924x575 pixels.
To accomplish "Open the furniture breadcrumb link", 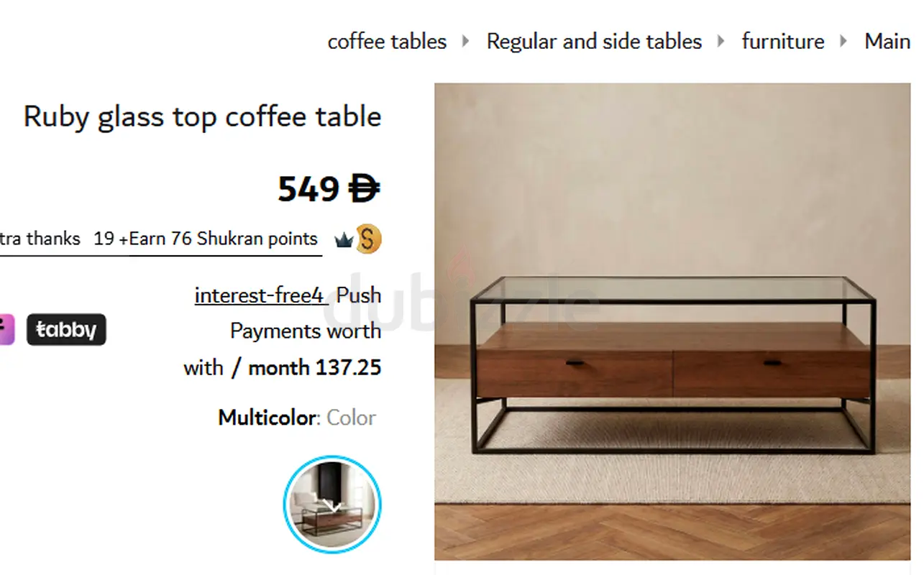I will (x=783, y=42).
